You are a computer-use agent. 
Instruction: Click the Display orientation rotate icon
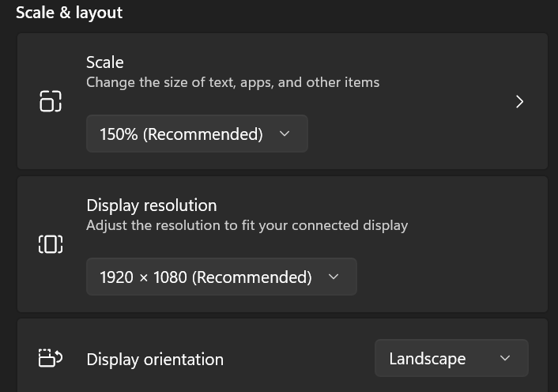[x=50, y=357]
